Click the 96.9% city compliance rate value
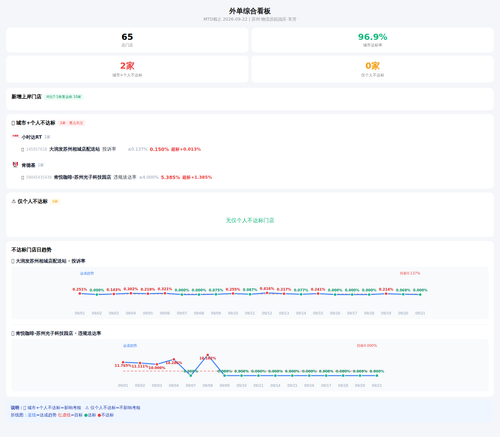This screenshot has height=437, width=500. [373, 37]
